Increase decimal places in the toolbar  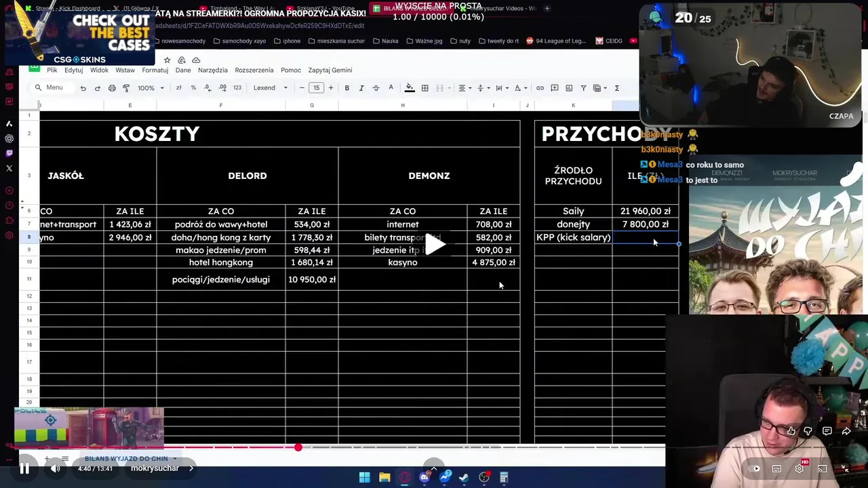coord(222,88)
